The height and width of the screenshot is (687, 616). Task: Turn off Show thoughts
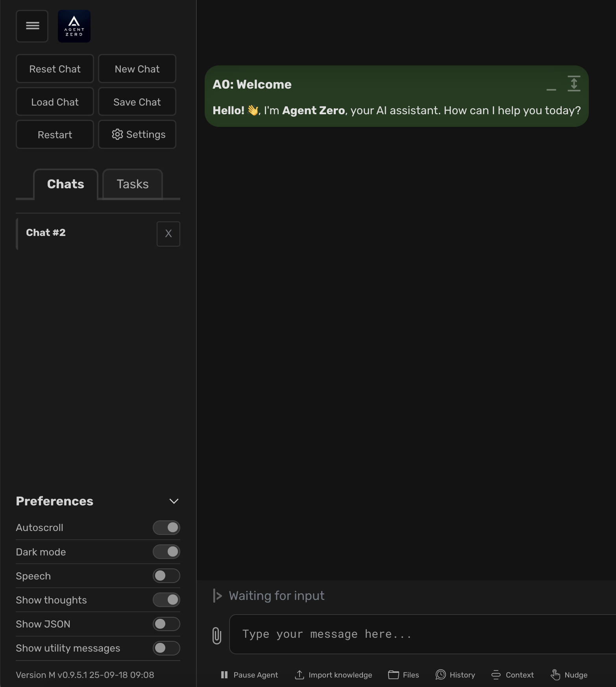(x=166, y=600)
